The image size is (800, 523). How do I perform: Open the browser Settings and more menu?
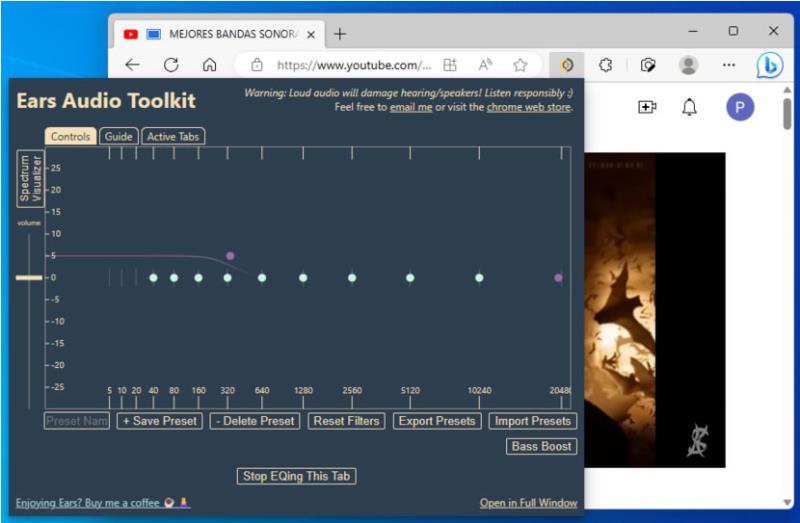[729, 65]
